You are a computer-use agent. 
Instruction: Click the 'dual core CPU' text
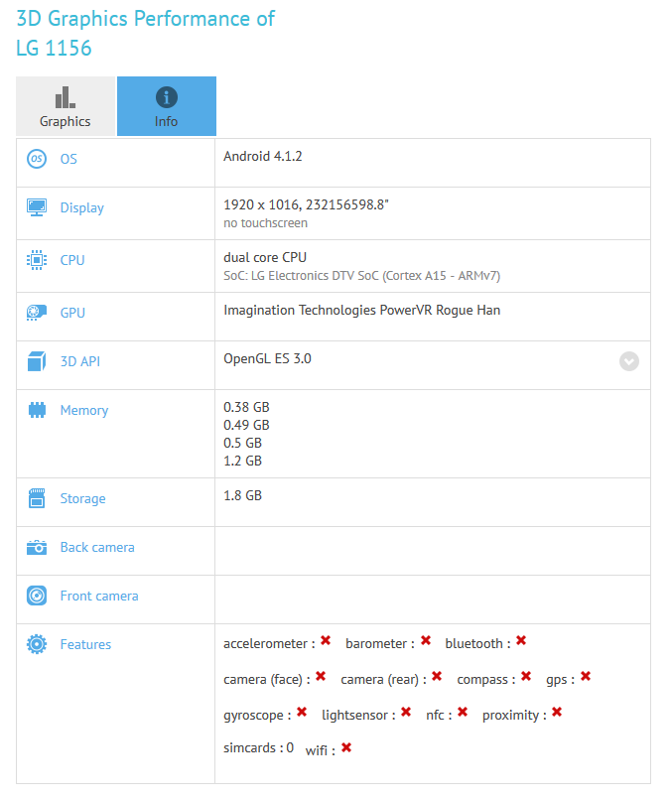tap(265, 257)
